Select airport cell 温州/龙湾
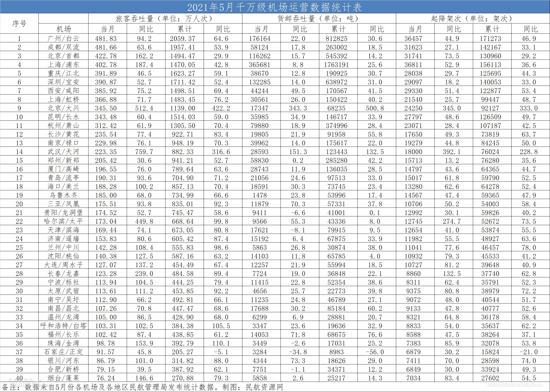 64,317
